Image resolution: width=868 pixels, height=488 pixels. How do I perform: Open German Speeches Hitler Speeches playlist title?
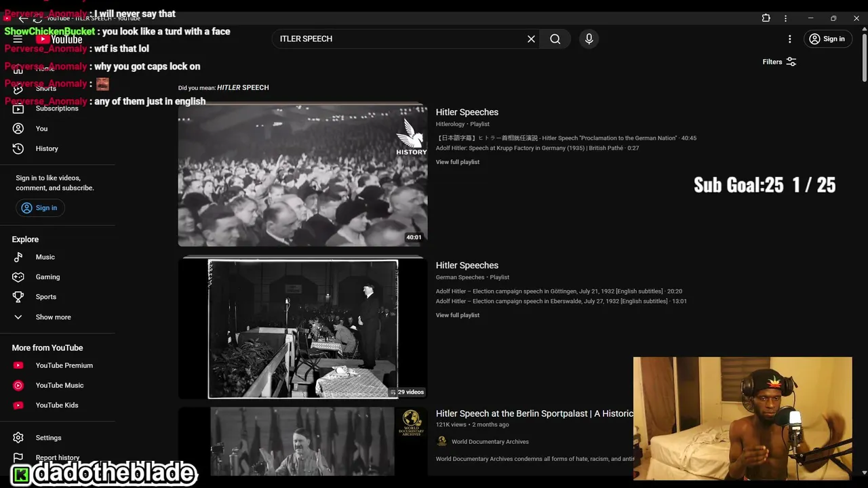pyautogui.click(x=467, y=265)
